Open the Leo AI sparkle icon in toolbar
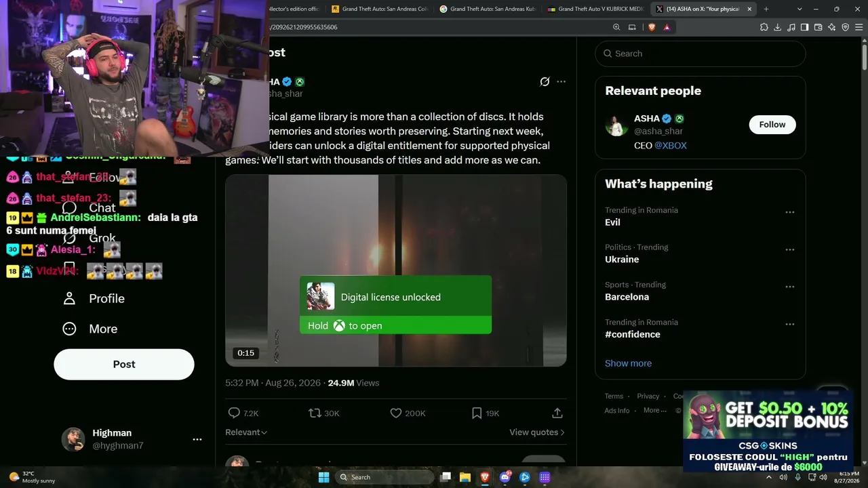 coord(832,27)
